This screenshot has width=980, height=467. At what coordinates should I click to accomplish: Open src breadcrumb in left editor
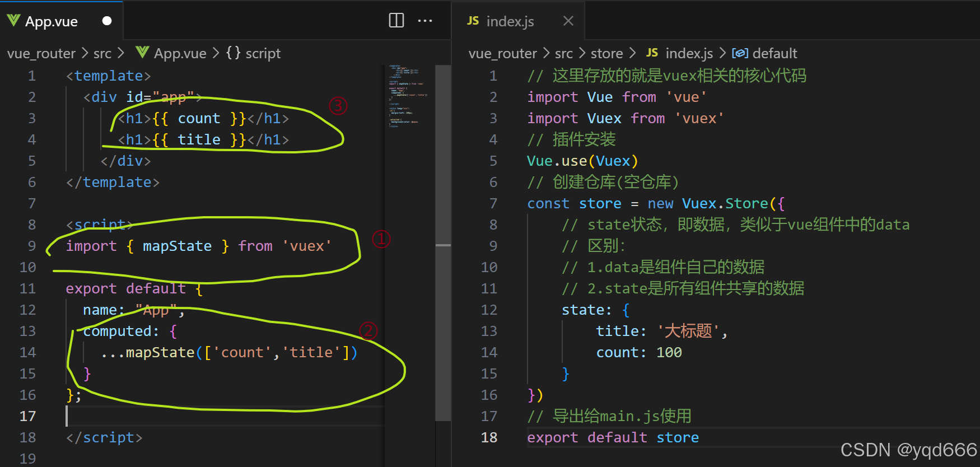pos(102,53)
